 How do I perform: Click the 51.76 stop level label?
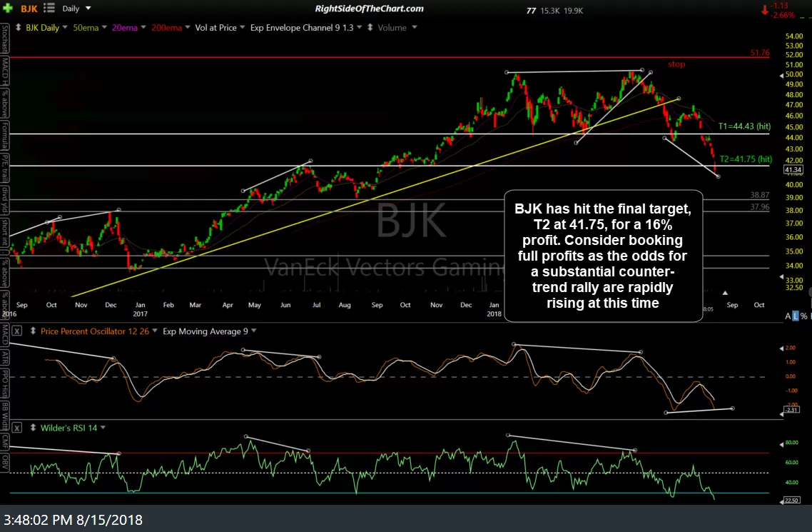click(760, 53)
